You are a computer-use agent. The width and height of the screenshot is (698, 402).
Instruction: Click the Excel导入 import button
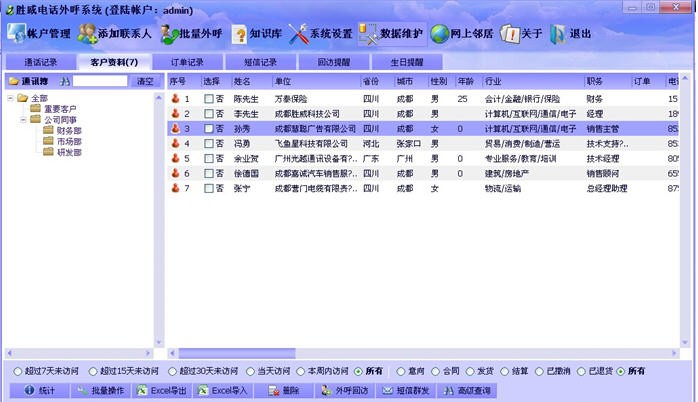(223, 390)
